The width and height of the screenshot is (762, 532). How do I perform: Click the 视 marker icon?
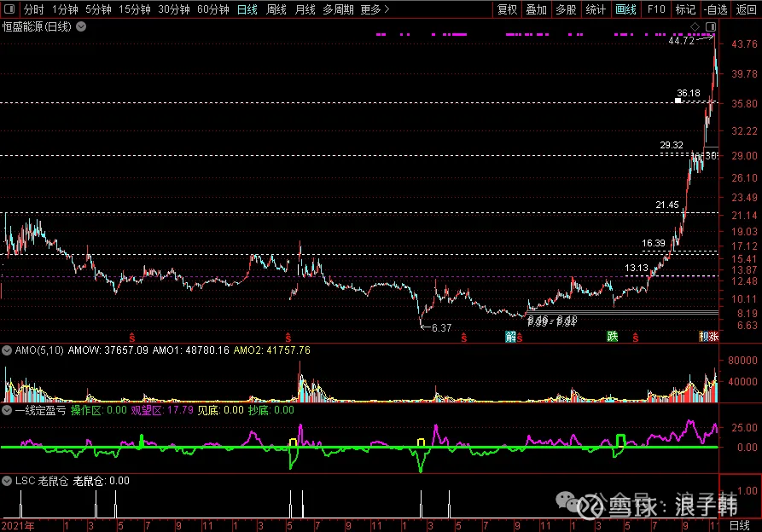point(704,337)
